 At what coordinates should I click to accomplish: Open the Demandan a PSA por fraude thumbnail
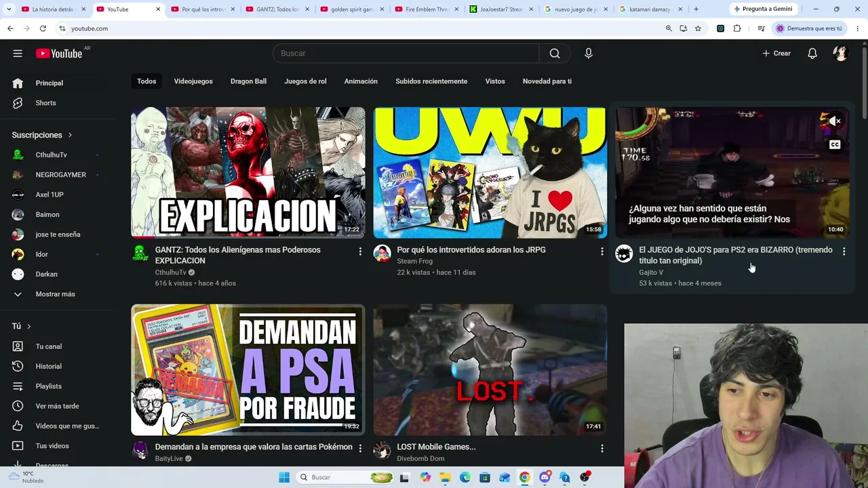(x=248, y=369)
